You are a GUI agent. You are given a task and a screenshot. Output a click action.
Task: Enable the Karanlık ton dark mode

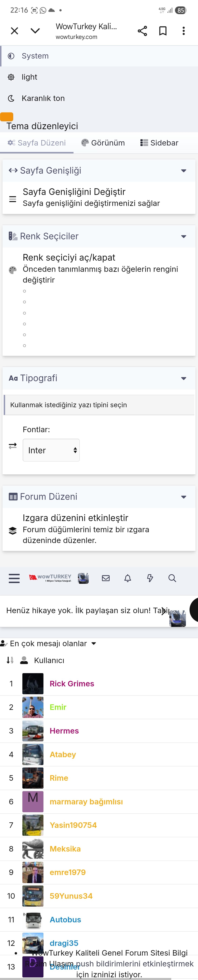pos(43,99)
